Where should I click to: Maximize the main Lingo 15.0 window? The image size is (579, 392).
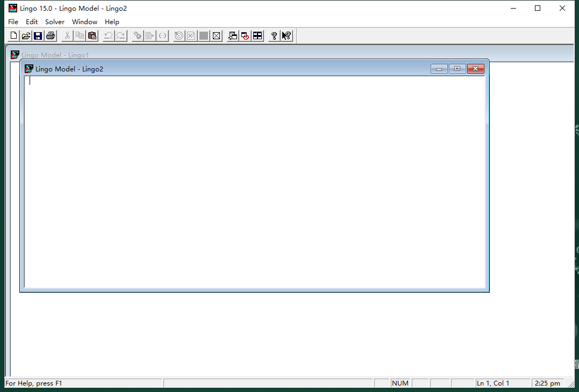(x=538, y=8)
